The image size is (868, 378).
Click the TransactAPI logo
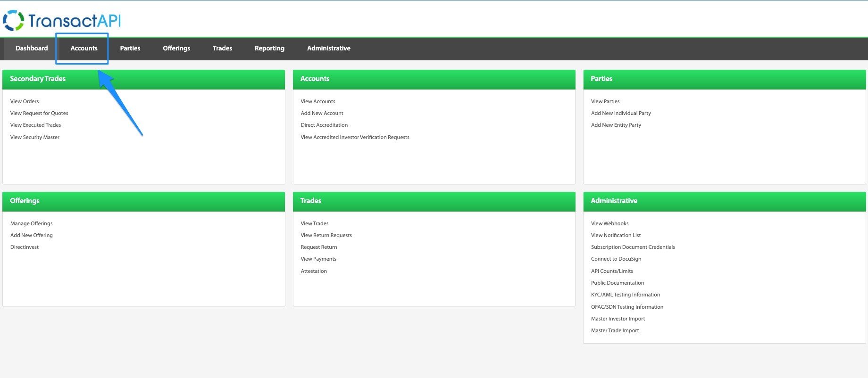click(62, 21)
